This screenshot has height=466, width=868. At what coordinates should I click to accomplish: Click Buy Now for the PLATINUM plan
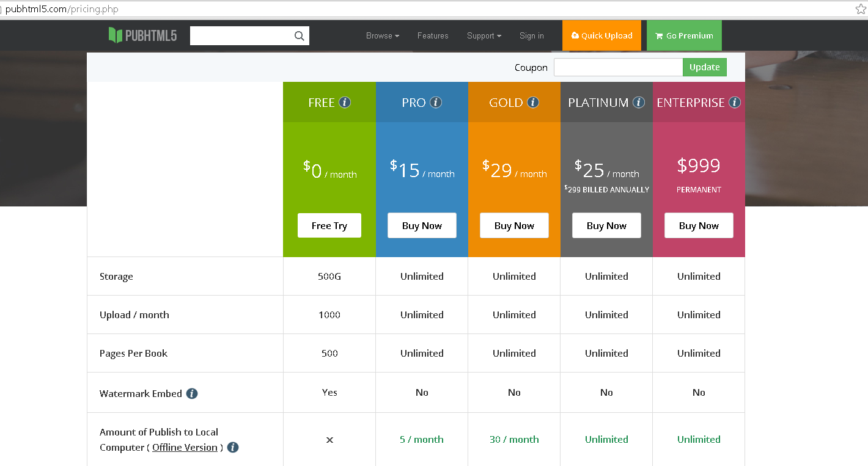[x=606, y=225]
